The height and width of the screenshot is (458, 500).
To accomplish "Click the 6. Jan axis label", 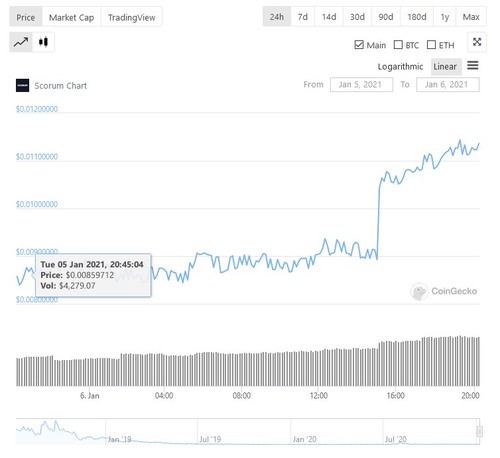I will [90, 396].
